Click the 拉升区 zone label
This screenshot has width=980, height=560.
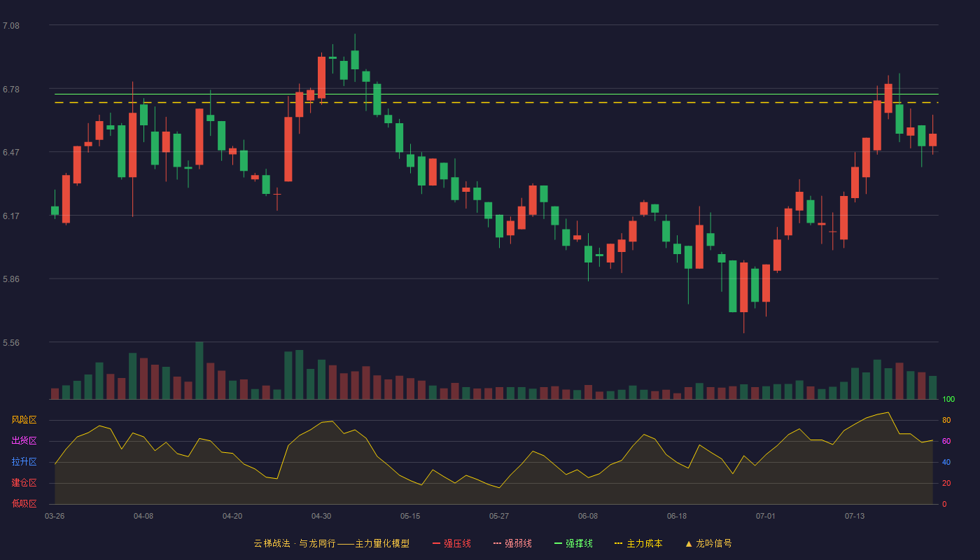point(24,462)
